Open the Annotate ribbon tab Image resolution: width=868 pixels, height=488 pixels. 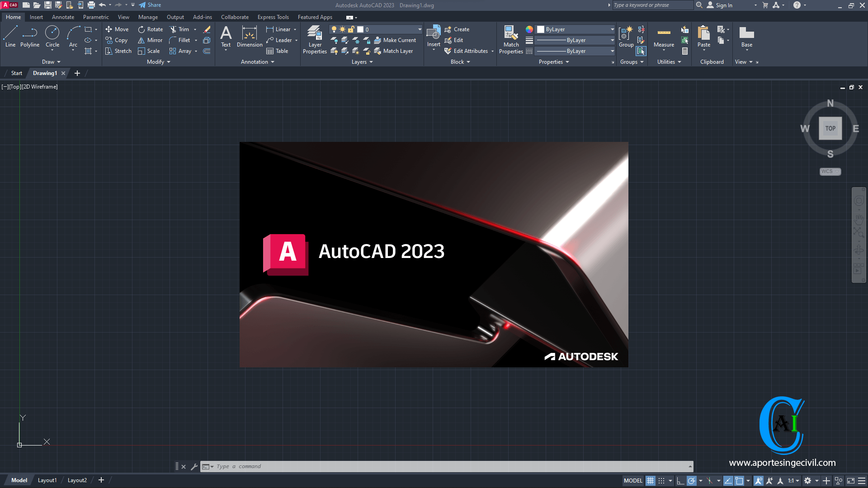63,17
